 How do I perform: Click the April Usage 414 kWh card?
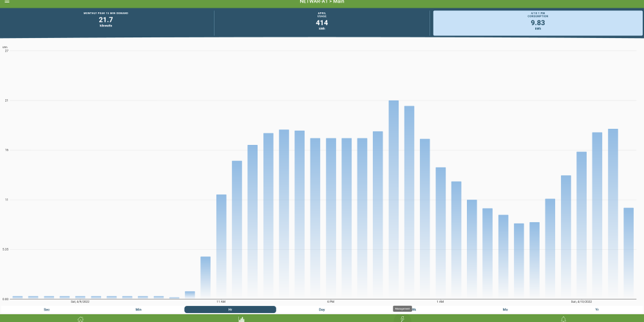tap(321, 23)
